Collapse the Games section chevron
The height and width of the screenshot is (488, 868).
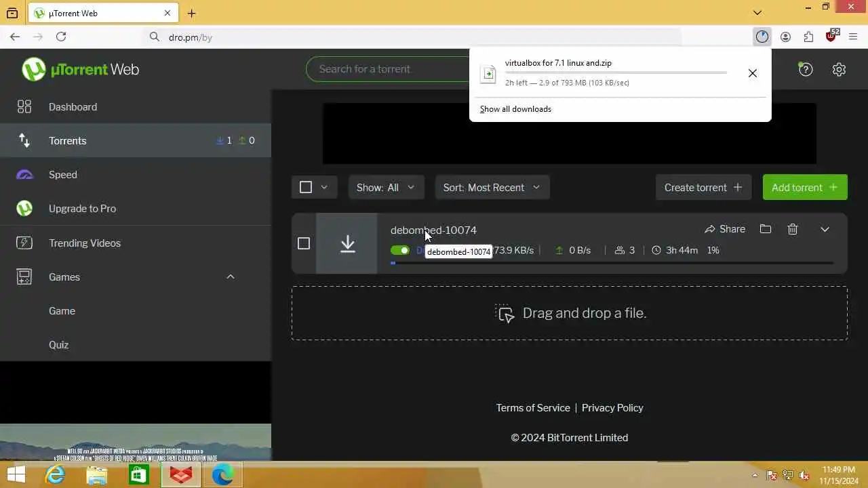coord(231,277)
